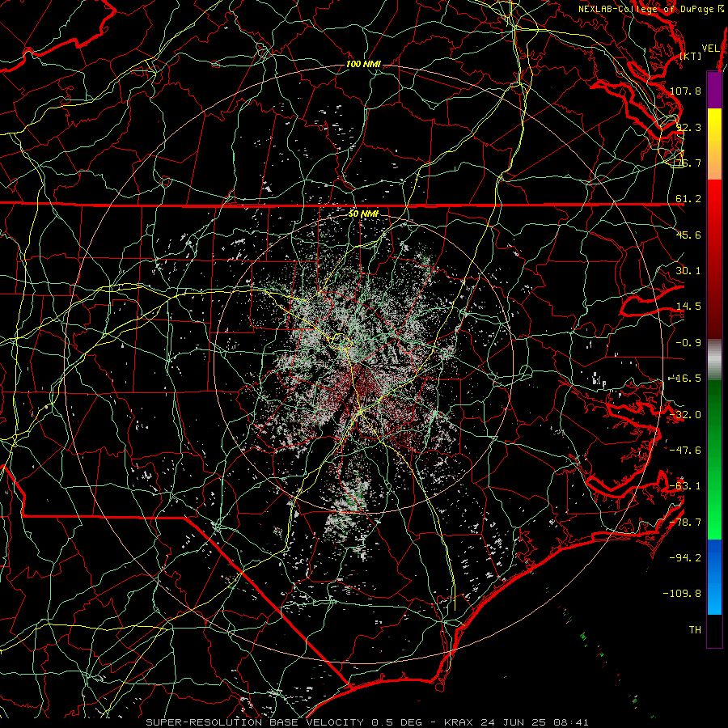Click the 45.6 velocity scale value

point(688,235)
